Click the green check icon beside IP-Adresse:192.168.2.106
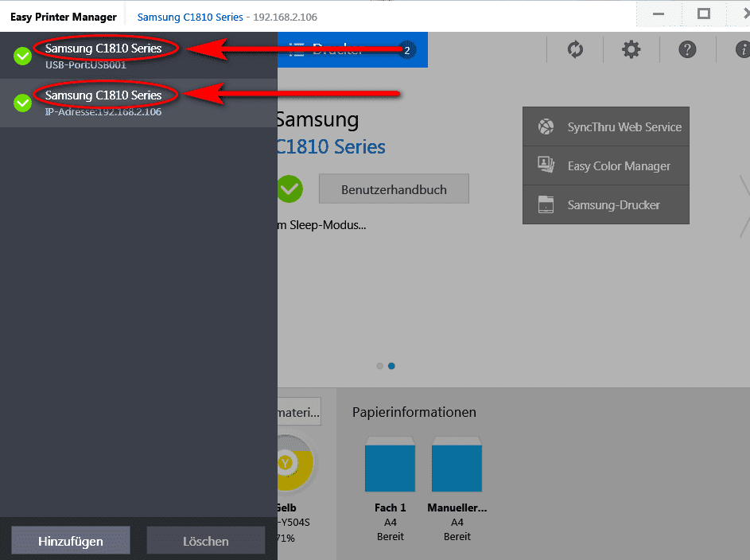 coord(22,103)
